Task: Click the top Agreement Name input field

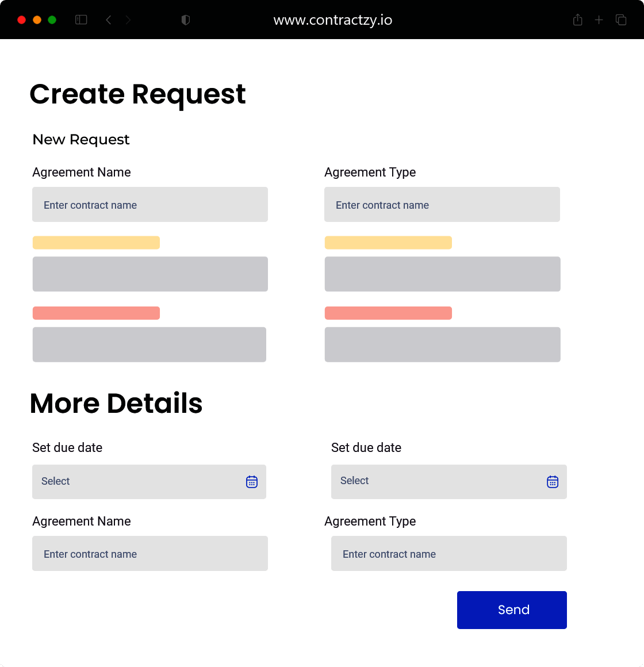Action: pyautogui.click(x=150, y=205)
